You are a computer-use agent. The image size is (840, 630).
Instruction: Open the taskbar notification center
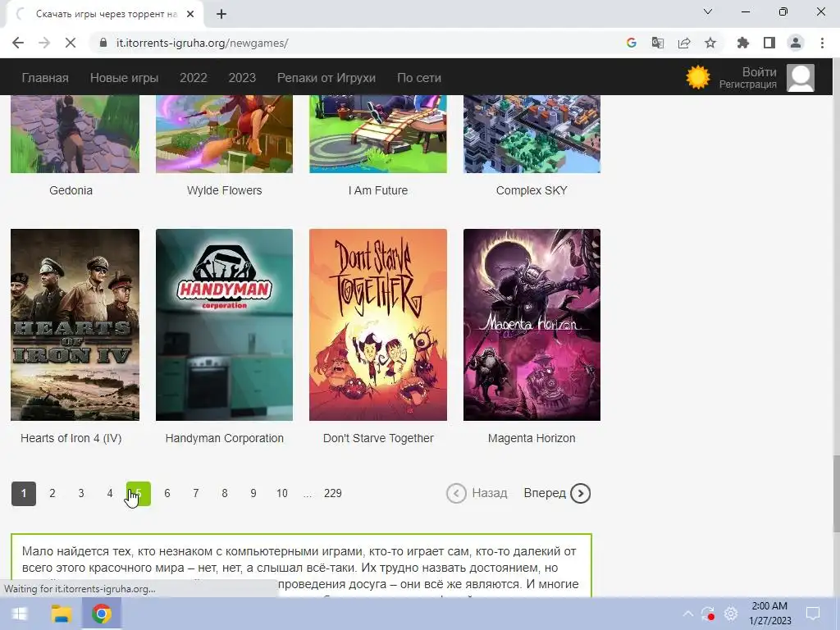click(x=813, y=614)
